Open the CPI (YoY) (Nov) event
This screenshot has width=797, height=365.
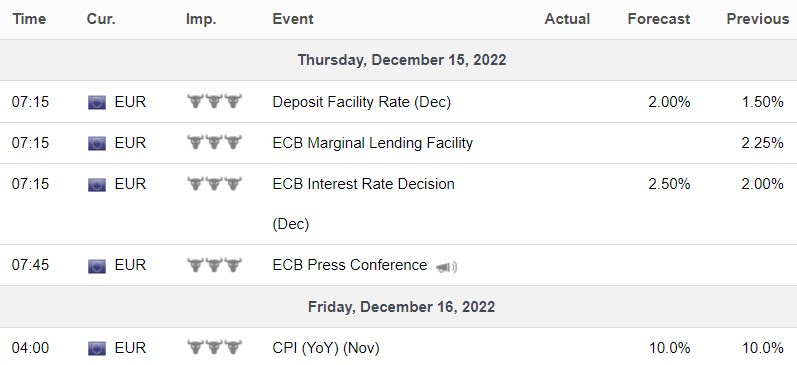click(x=326, y=348)
